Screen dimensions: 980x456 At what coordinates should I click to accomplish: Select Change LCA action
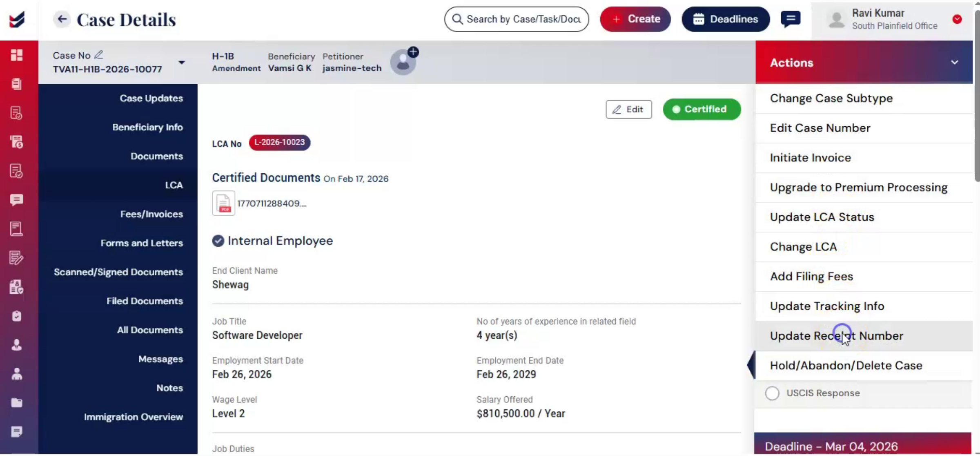[864, 247]
